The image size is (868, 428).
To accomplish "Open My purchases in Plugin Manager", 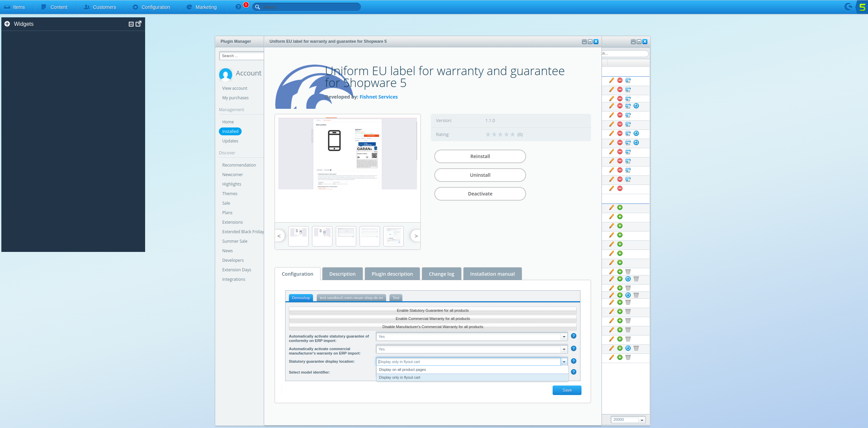I will click(236, 98).
